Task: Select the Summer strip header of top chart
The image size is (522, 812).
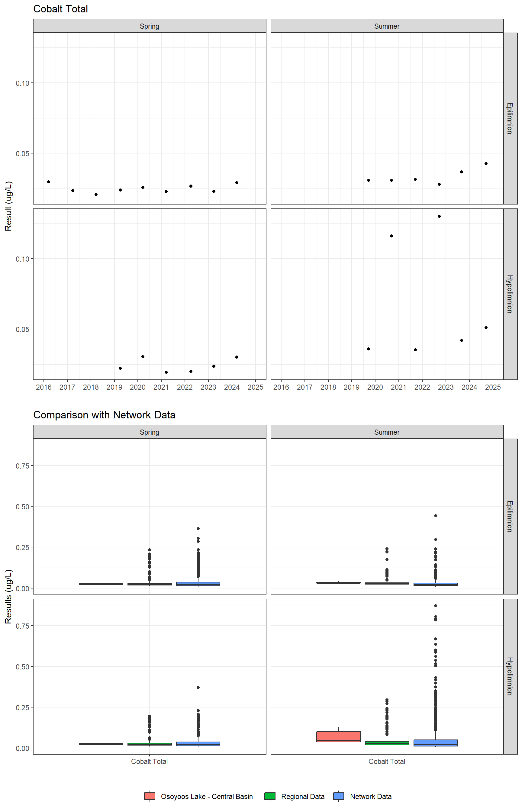Action: (387, 26)
